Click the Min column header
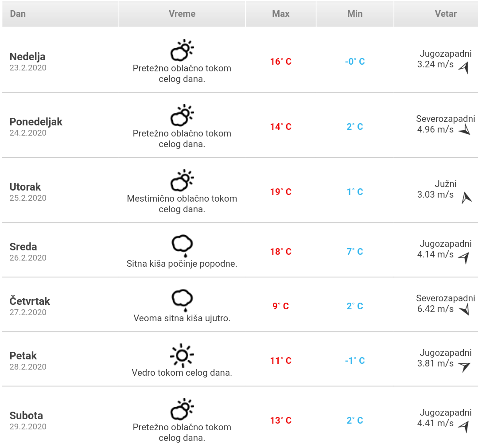This screenshot has width=478, height=448. 355,14
